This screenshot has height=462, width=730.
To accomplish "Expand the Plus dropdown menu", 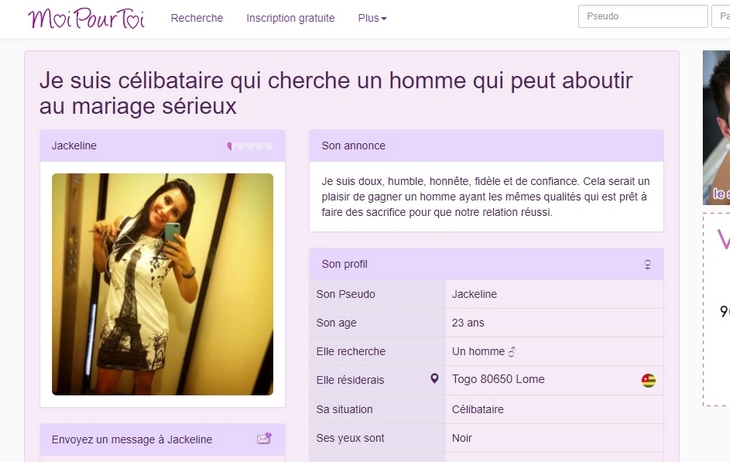I will tap(372, 18).
